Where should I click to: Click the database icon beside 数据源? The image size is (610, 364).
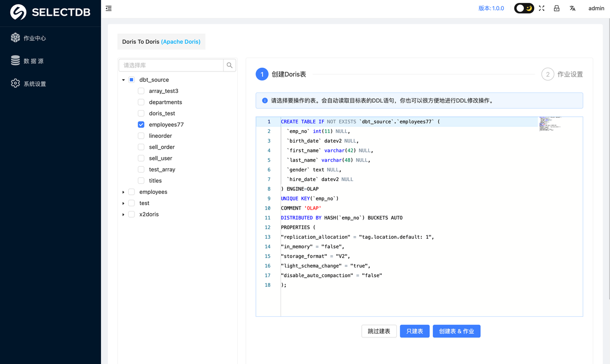pyautogui.click(x=15, y=61)
